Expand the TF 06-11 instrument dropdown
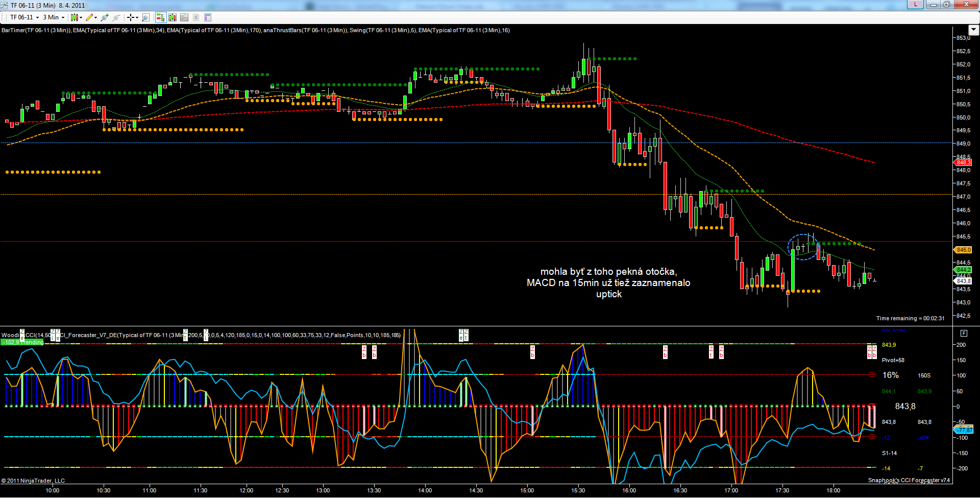The image size is (980, 498). click(x=37, y=17)
